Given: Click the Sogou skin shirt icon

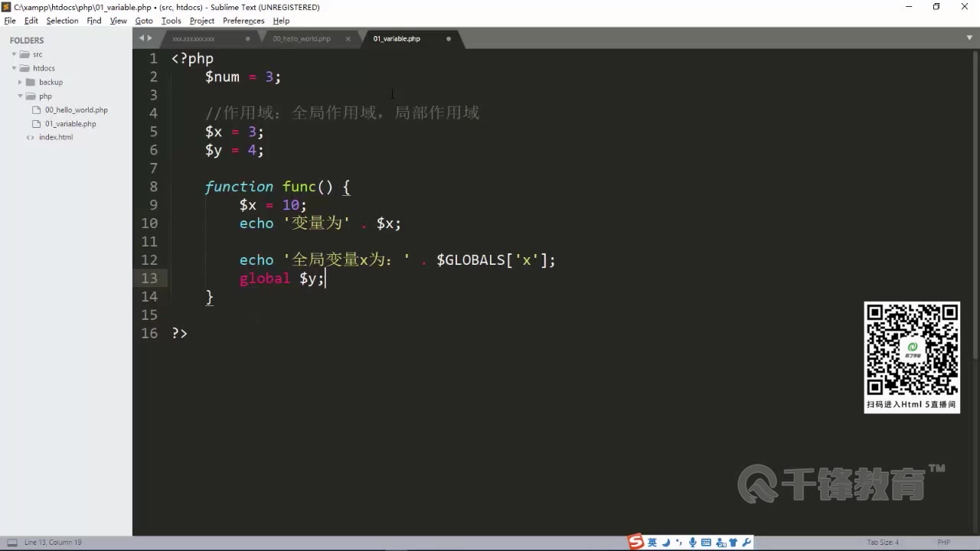Looking at the screenshot, I should click(x=733, y=542).
